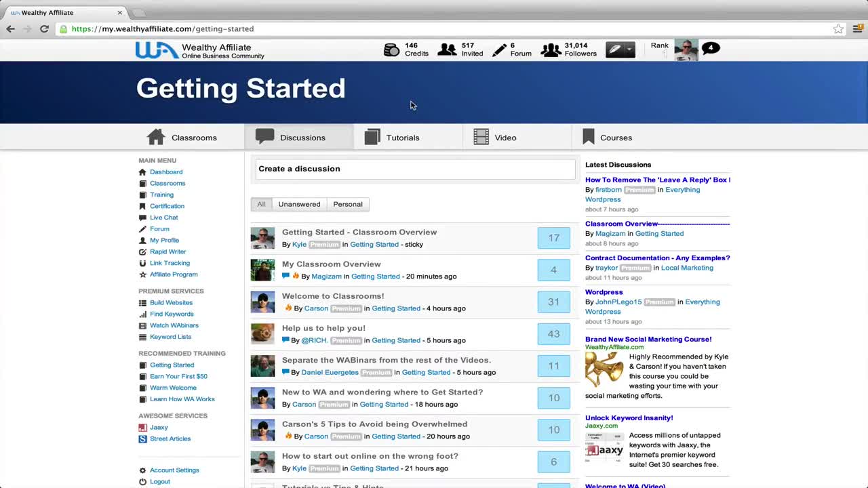868x488 pixels.
Task: Click the 17 replies count box
Action: pos(554,238)
